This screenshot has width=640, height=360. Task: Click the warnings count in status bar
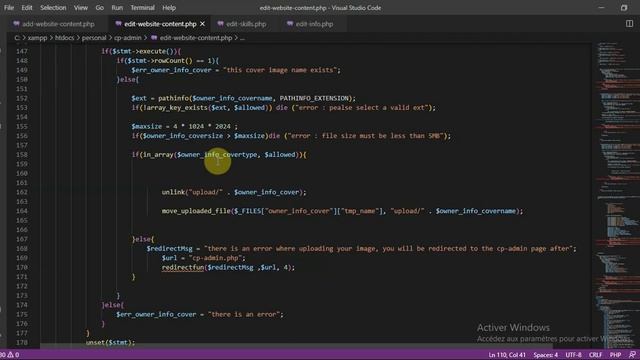point(13,355)
